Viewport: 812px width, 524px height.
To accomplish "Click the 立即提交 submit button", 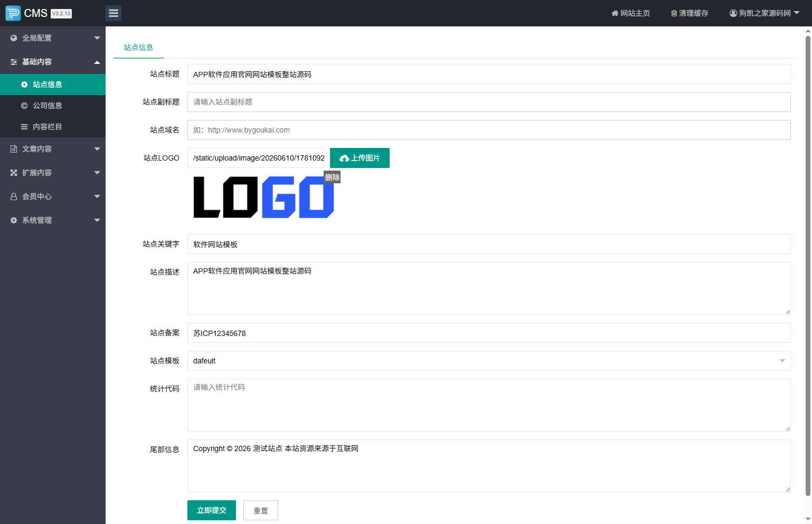I will click(212, 510).
